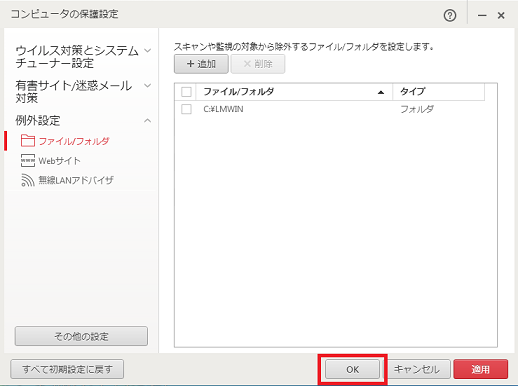Close the コンピュータの保護設定 window

pyautogui.click(x=501, y=15)
